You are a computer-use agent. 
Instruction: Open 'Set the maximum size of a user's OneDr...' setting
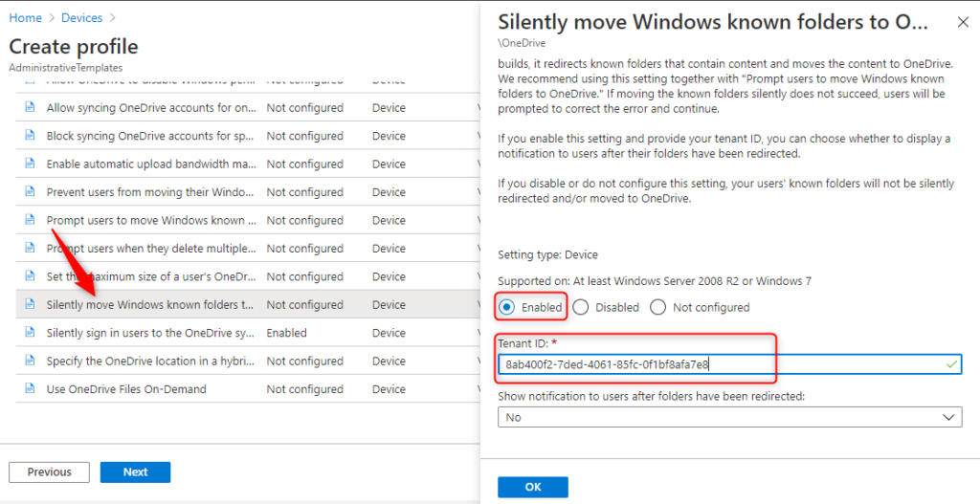(151, 276)
